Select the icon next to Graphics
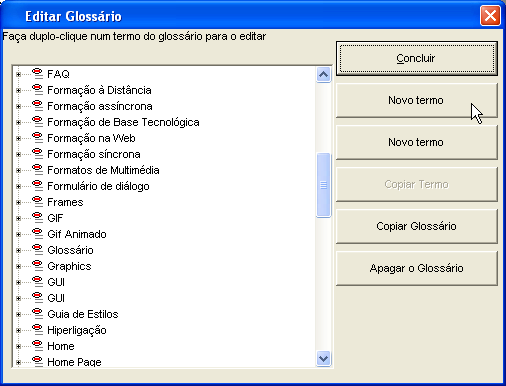Screen dimensions: 506x386 click(38, 266)
